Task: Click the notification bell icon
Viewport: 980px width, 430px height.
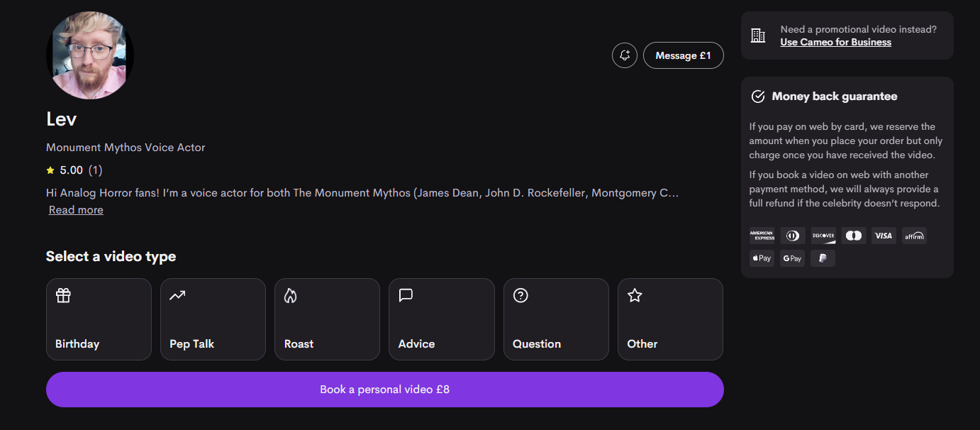Action: tap(625, 55)
